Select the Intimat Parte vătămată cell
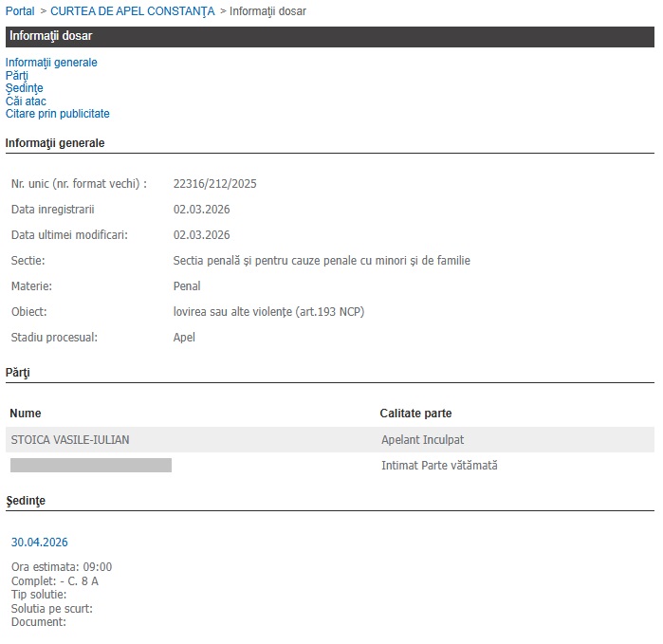Viewport: 663px width, 644px height. 439,466
